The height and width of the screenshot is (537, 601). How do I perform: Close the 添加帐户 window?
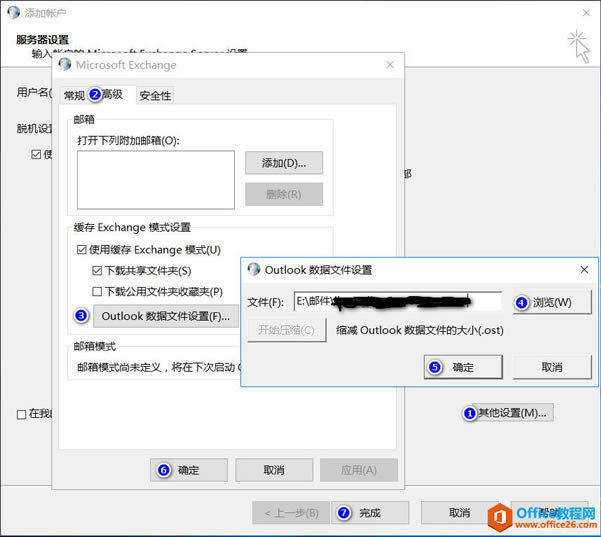[586, 13]
